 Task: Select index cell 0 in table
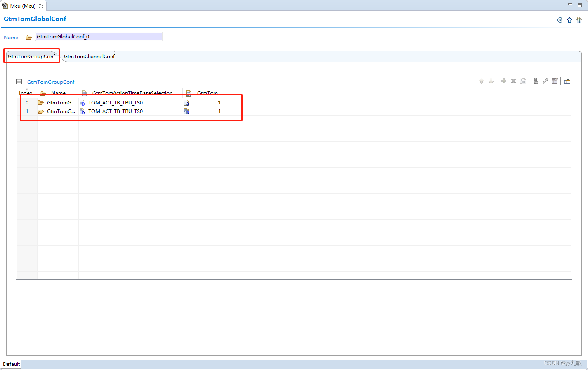pyautogui.click(x=27, y=103)
